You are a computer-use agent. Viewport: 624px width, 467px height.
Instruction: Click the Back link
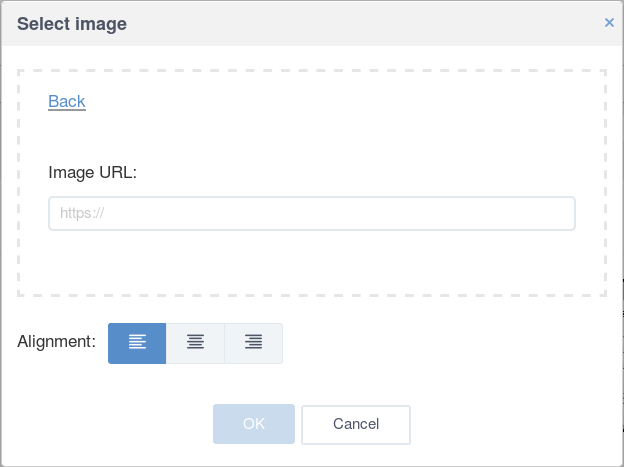click(67, 102)
